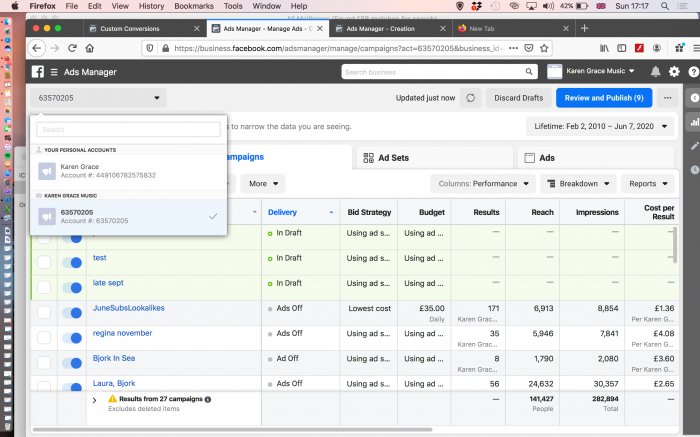Viewport: 700px width, 437px height.
Task: Click the pencil edit icon in sidebar
Action: click(x=695, y=146)
